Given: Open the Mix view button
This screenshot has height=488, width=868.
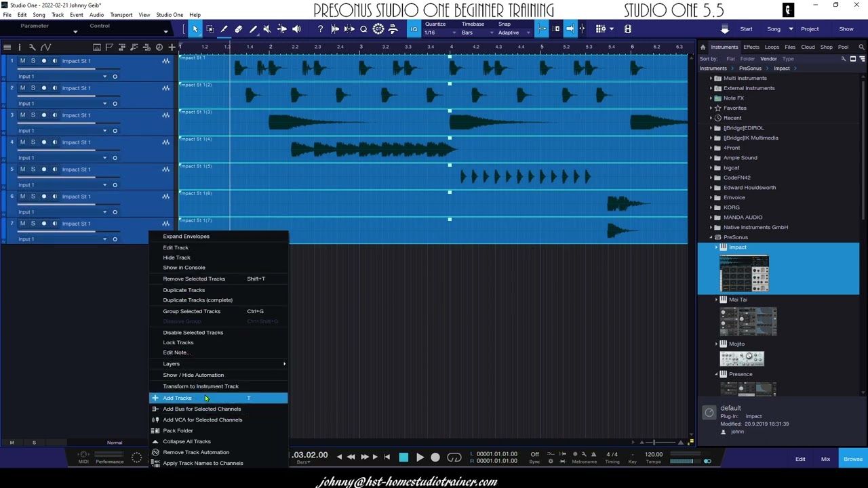Looking at the screenshot, I should (x=825, y=459).
